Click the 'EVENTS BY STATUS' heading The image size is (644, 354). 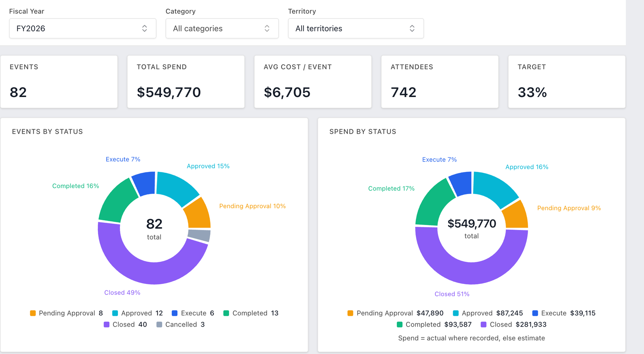click(47, 132)
